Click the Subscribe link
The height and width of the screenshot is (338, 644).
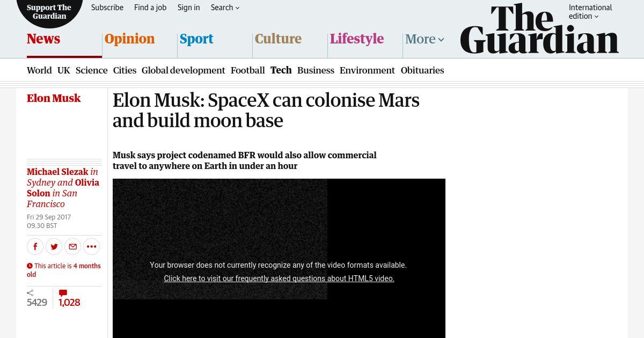click(107, 8)
